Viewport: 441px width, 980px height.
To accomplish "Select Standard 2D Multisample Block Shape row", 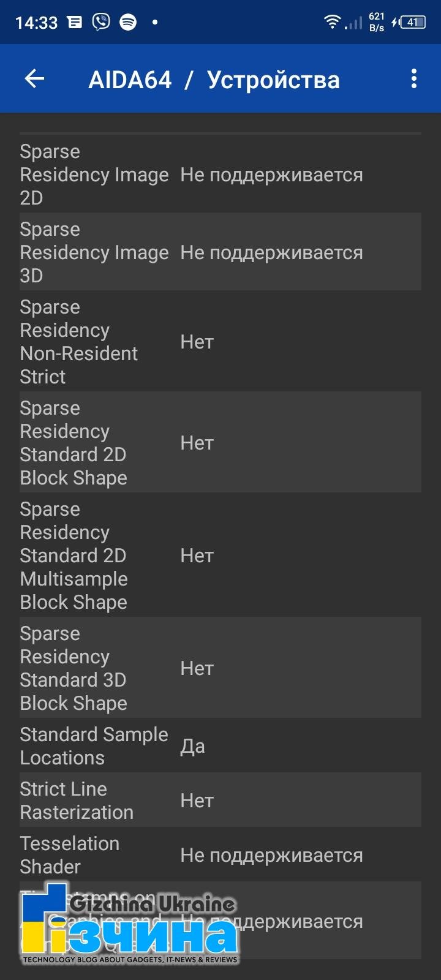I will point(221,555).
